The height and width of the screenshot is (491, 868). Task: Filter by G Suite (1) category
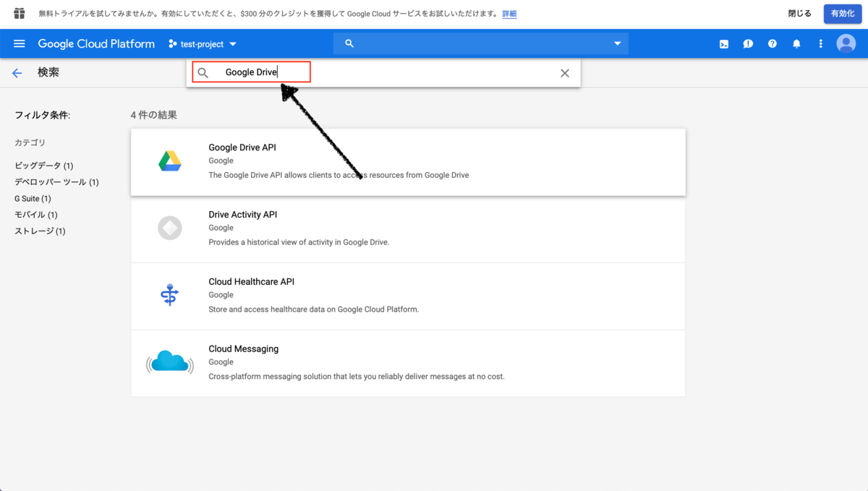pos(33,198)
